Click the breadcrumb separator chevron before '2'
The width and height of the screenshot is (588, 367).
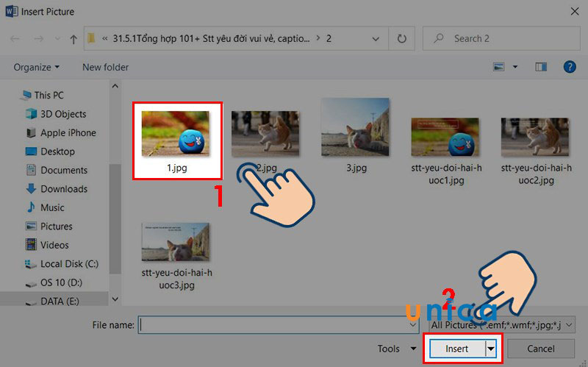point(318,38)
